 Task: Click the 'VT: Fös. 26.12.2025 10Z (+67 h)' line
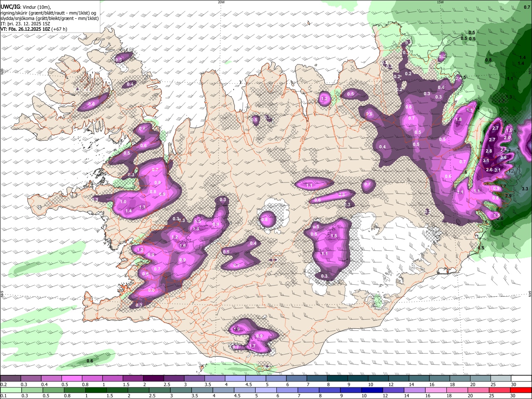point(34,29)
